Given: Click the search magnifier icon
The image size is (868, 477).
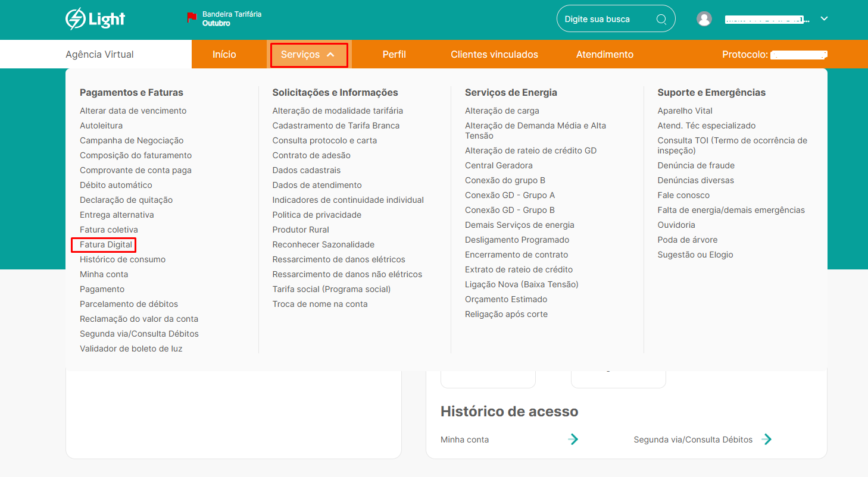Looking at the screenshot, I should [661, 19].
